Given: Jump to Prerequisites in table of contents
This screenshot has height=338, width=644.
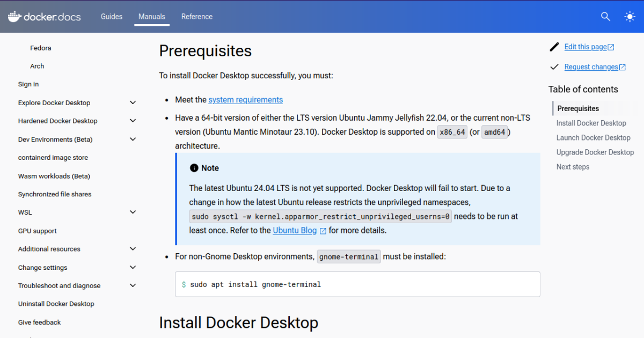Looking at the screenshot, I should tap(578, 108).
